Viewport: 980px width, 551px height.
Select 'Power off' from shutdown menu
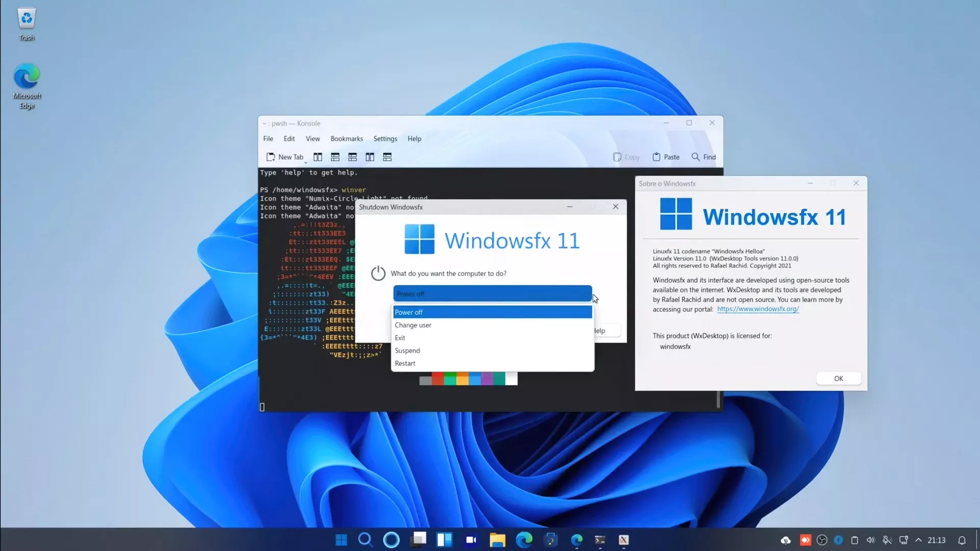(x=491, y=312)
